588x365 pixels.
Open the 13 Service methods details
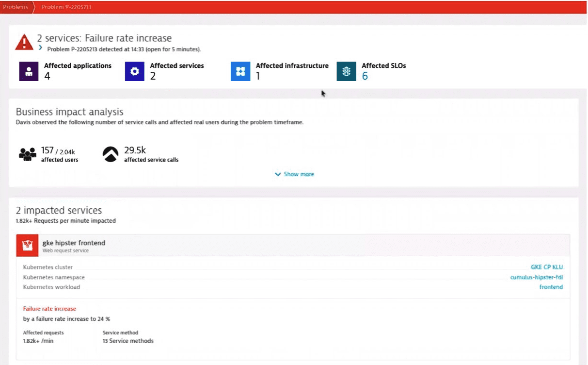127,341
